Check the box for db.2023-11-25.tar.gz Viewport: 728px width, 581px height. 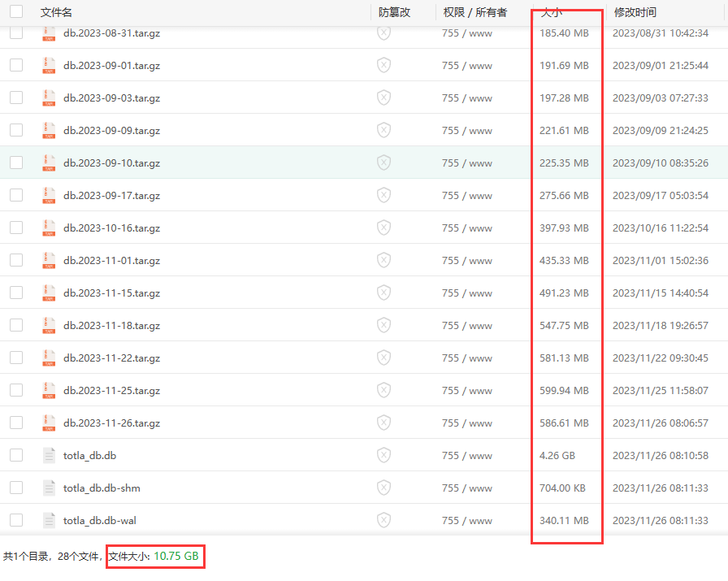pos(16,390)
